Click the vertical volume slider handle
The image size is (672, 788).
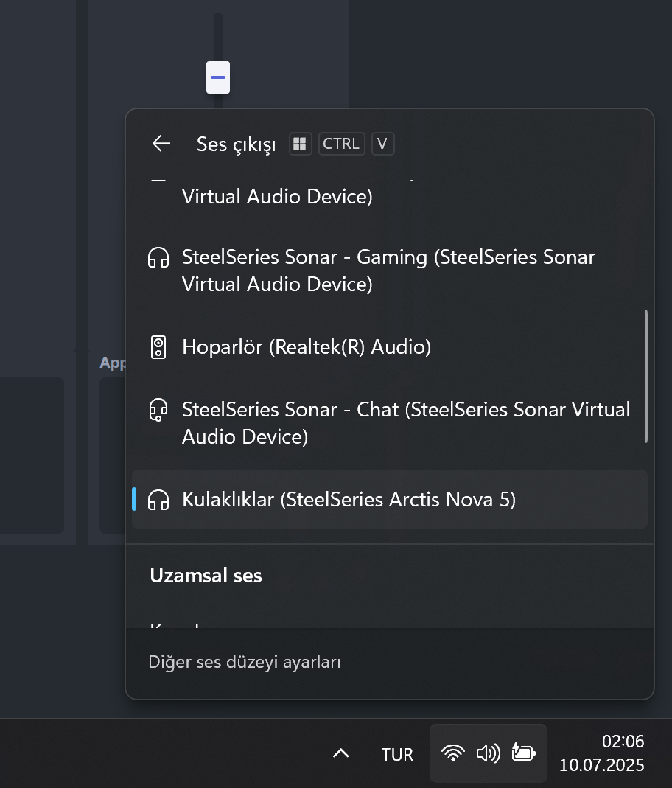pyautogui.click(x=218, y=77)
